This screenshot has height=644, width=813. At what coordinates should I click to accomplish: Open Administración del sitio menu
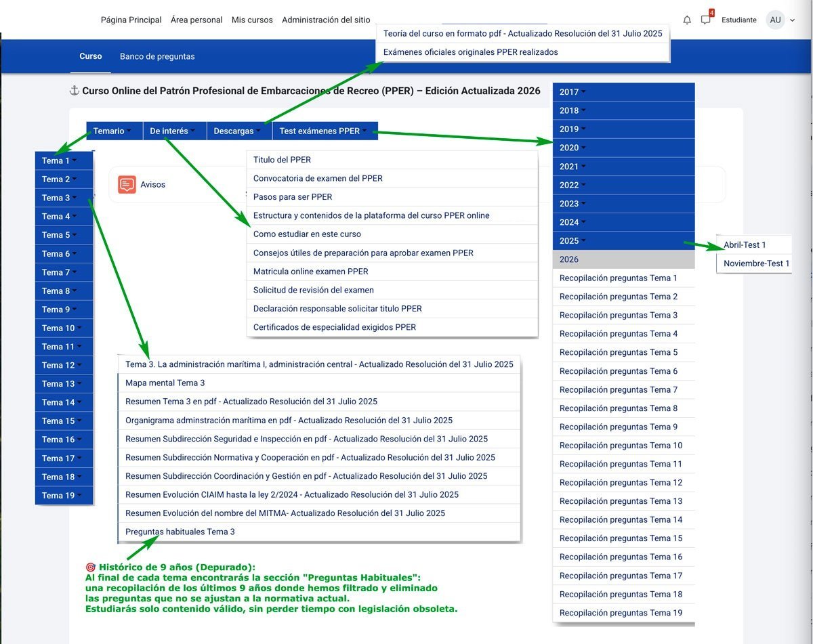click(326, 20)
